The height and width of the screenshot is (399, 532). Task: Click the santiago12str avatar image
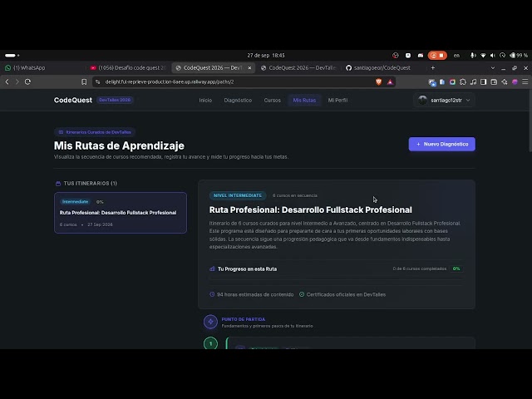tap(422, 100)
